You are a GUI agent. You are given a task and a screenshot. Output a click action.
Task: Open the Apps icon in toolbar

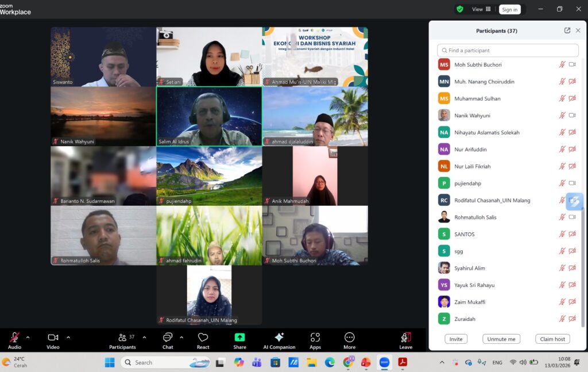pyautogui.click(x=315, y=338)
